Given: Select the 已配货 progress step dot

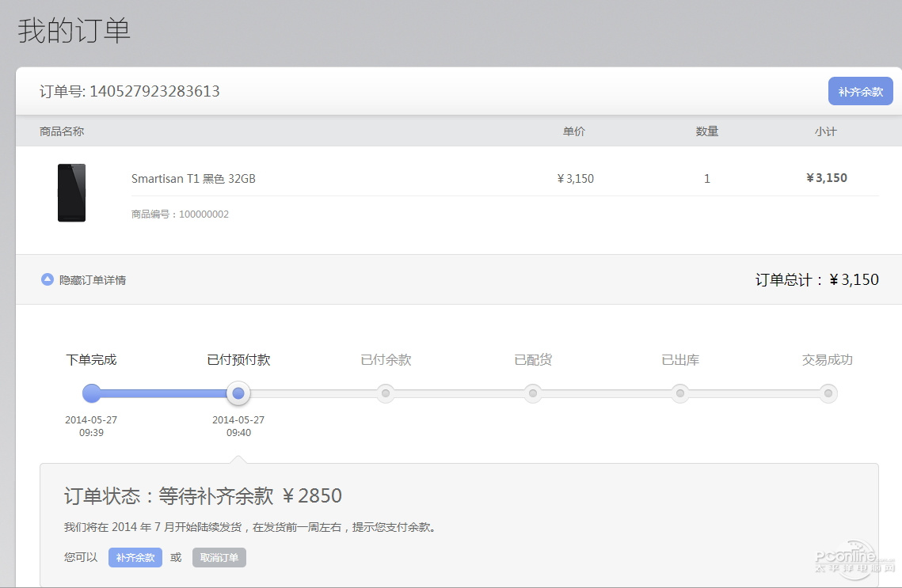Looking at the screenshot, I should (533, 393).
